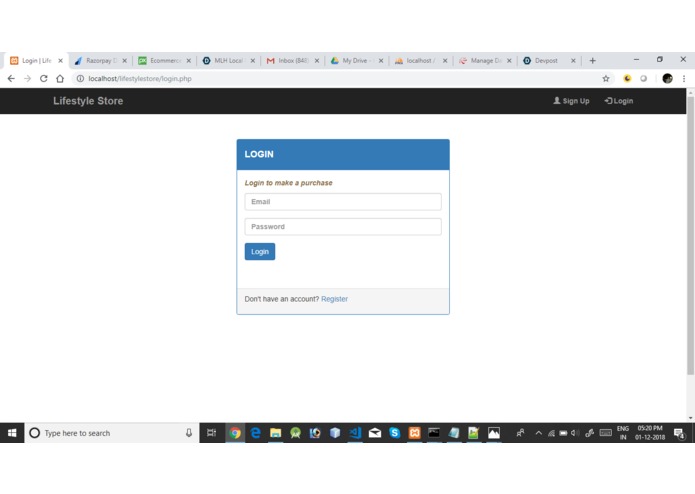
Task: Open the Windows Start menu
Action: [12, 433]
